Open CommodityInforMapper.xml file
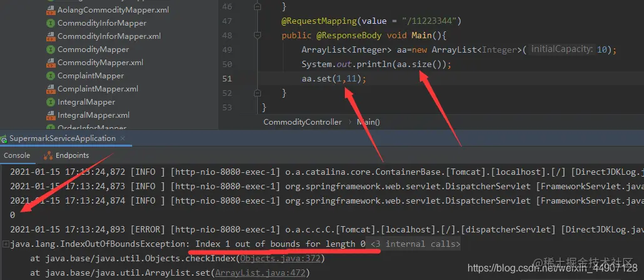Viewport: 644px width, 280px height. click(x=109, y=36)
